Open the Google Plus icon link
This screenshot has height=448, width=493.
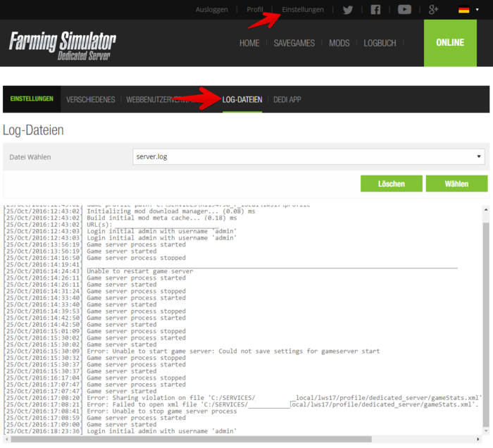[x=434, y=10]
